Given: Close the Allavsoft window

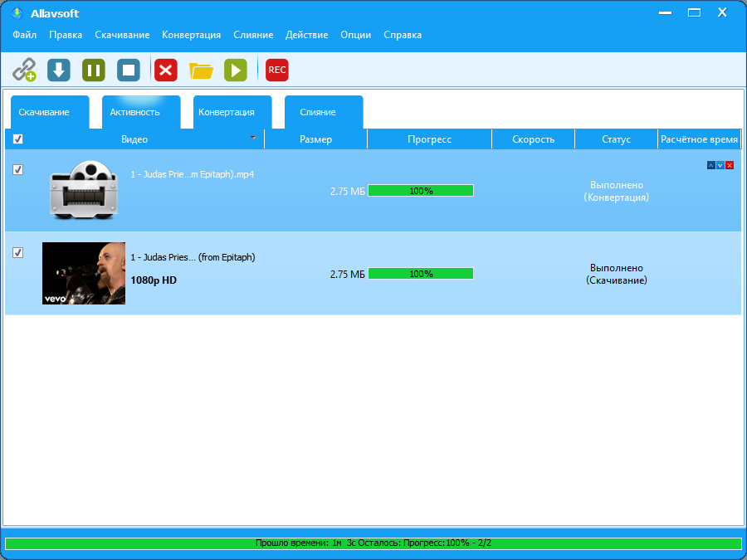Looking at the screenshot, I should click(722, 12).
